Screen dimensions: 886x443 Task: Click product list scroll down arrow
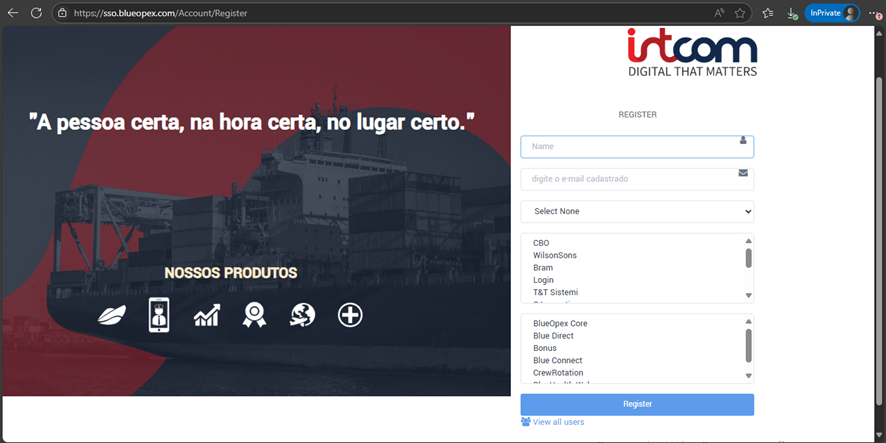click(x=749, y=376)
